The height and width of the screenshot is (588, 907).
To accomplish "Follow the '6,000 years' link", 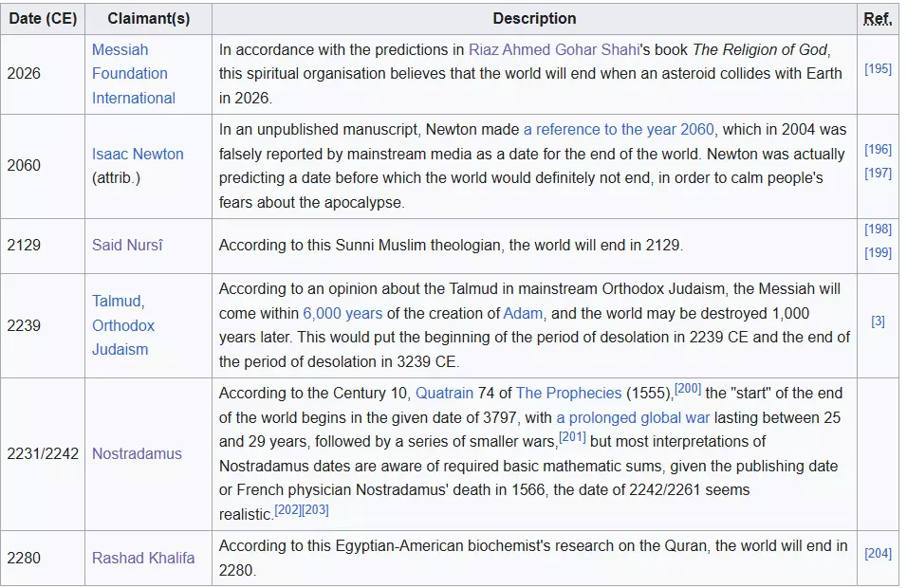I will (342, 313).
